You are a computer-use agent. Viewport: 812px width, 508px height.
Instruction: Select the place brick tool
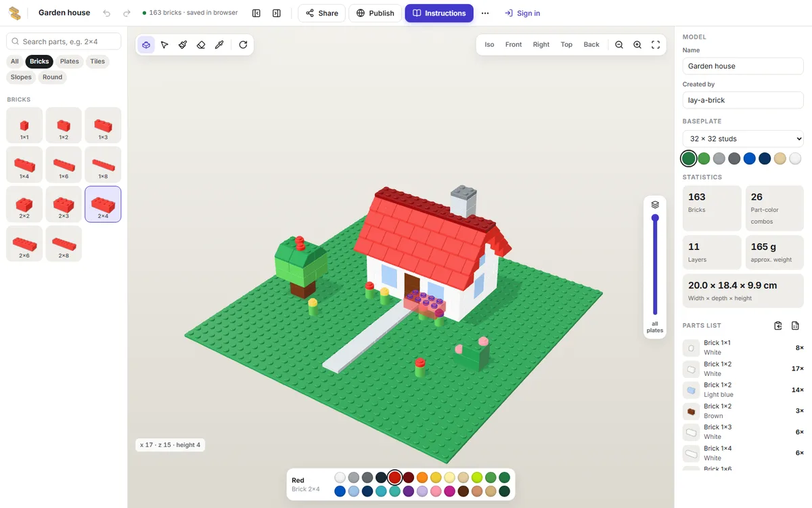click(x=146, y=45)
